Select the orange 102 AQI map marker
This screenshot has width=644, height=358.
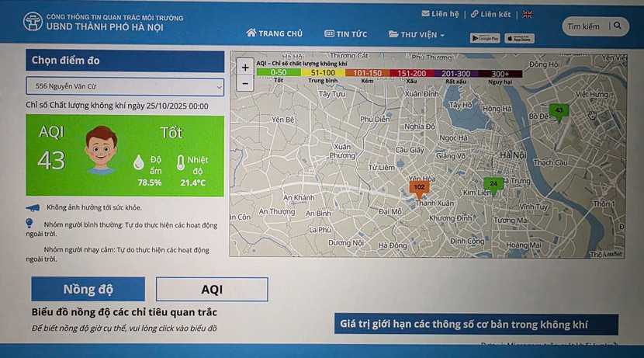(419, 188)
